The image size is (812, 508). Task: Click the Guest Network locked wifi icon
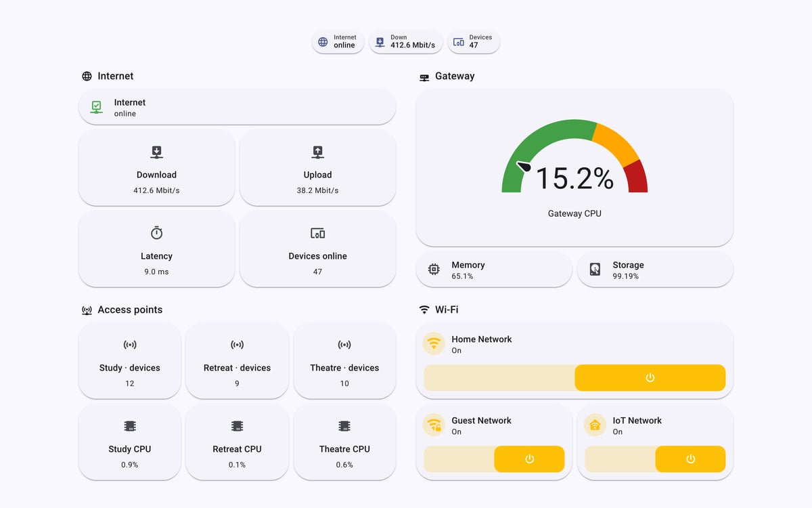pos(434,425)
